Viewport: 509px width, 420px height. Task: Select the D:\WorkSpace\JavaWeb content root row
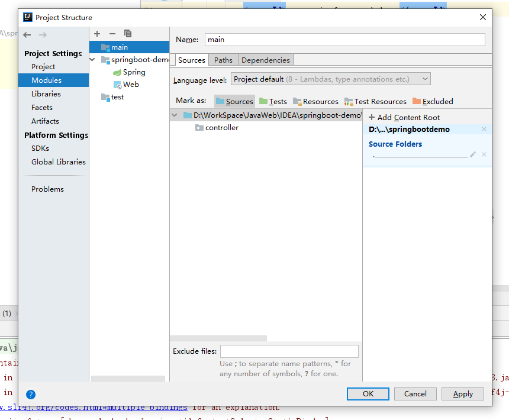tap(266, 115)
